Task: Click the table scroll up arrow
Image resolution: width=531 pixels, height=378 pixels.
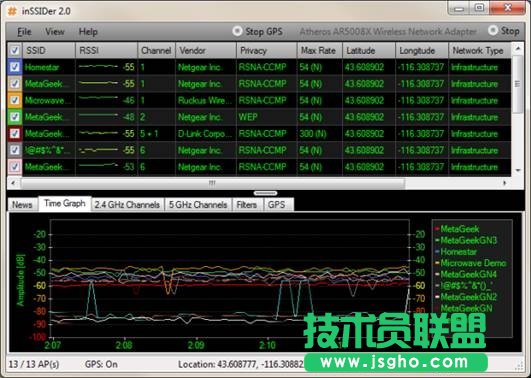Action: 517,48
